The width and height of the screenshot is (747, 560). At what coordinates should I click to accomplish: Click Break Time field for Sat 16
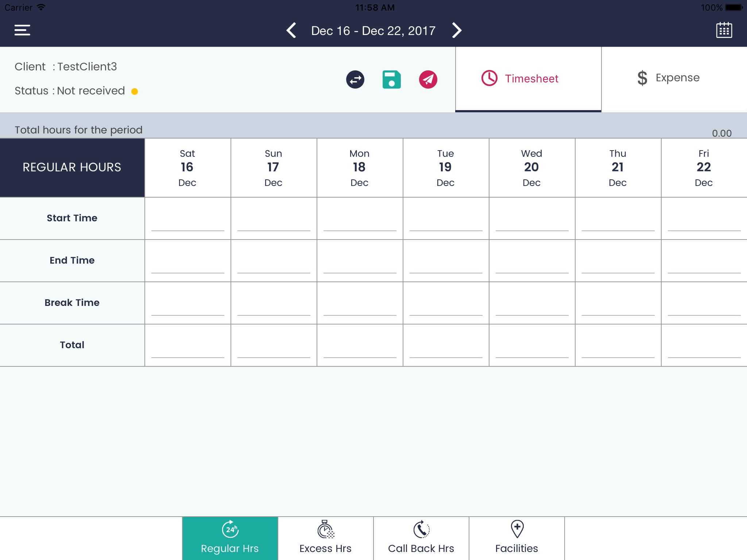(x=188, y=303)
